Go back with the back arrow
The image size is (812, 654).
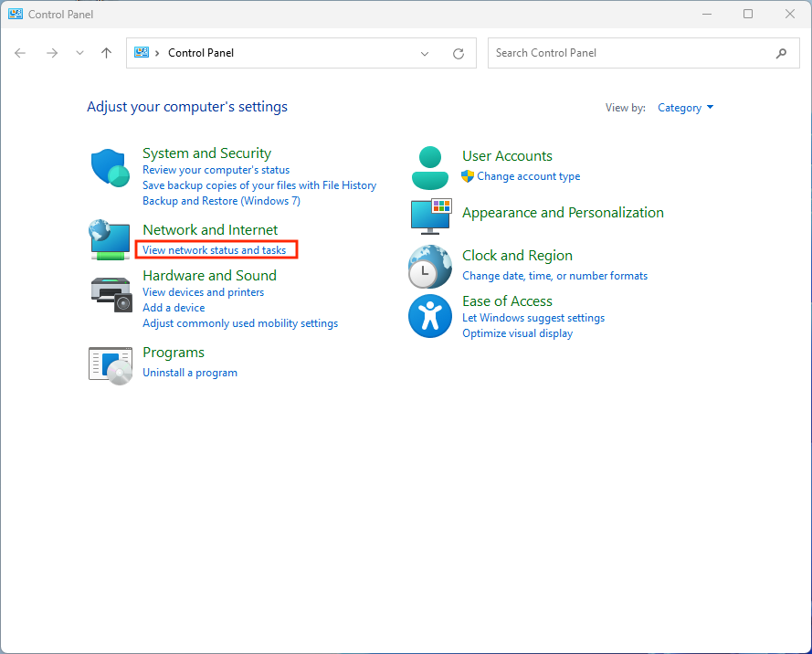[x=20, y=53]
